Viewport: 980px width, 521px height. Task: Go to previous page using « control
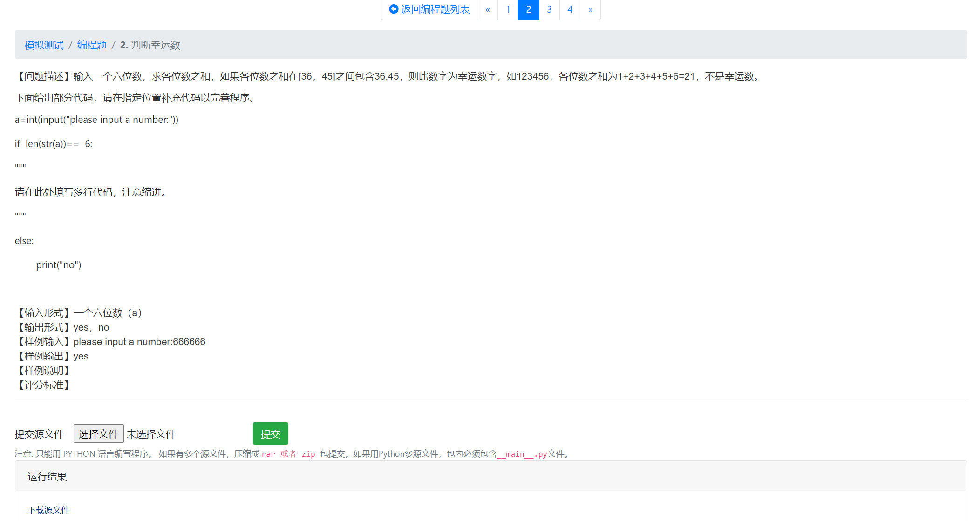pos(487,9)
